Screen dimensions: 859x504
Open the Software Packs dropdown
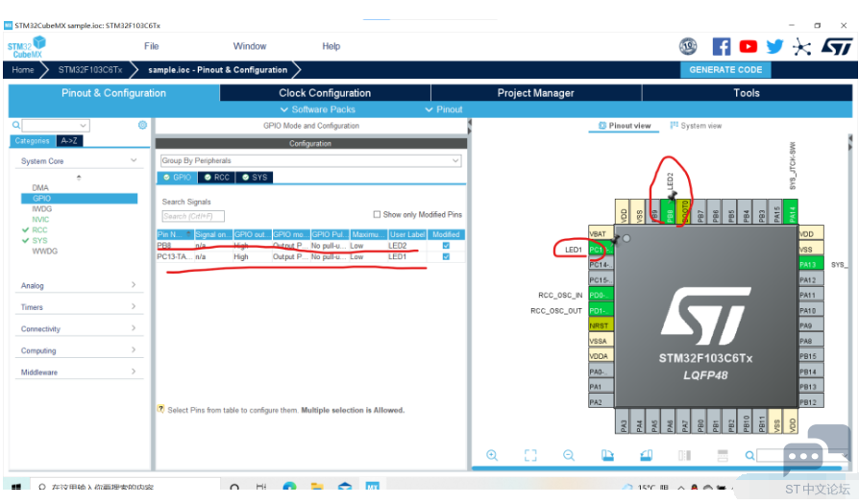318,109
